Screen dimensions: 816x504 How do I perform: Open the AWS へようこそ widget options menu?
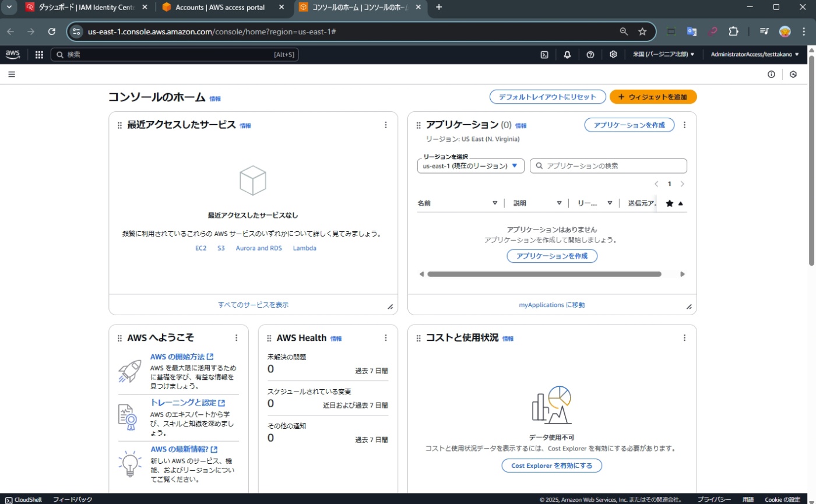pos(236,338)
